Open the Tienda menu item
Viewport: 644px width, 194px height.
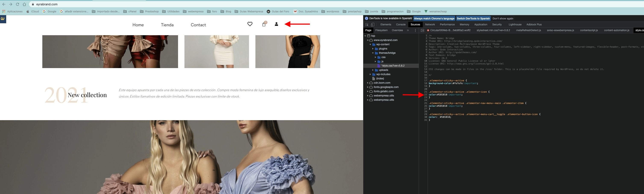[167, 25]
